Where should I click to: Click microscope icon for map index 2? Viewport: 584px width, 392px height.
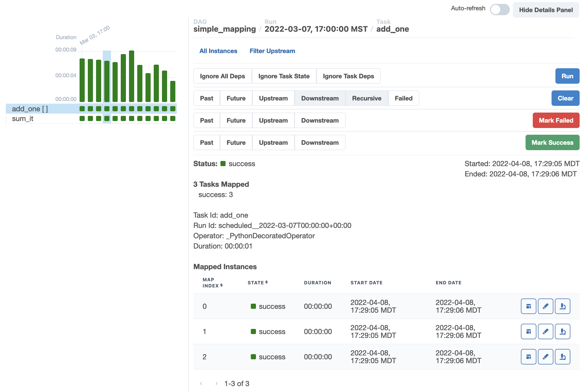[x=562, y=357]
